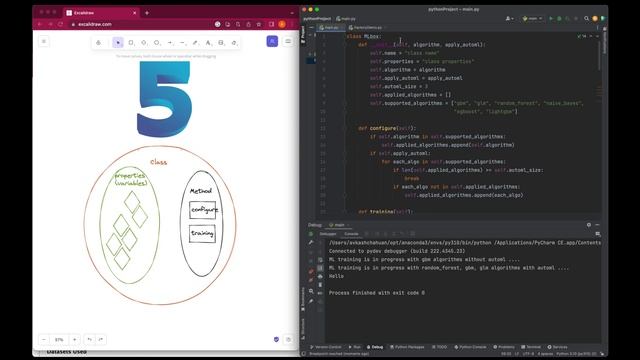Zoom out the Excalidraw canvas
640x360 pixels.
44,339
